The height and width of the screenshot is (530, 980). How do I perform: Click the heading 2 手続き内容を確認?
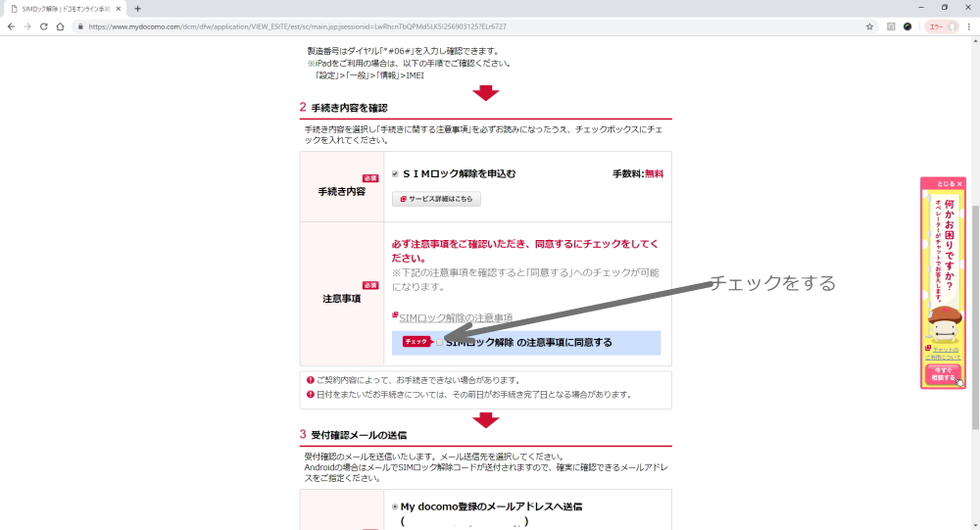point(343,108)
